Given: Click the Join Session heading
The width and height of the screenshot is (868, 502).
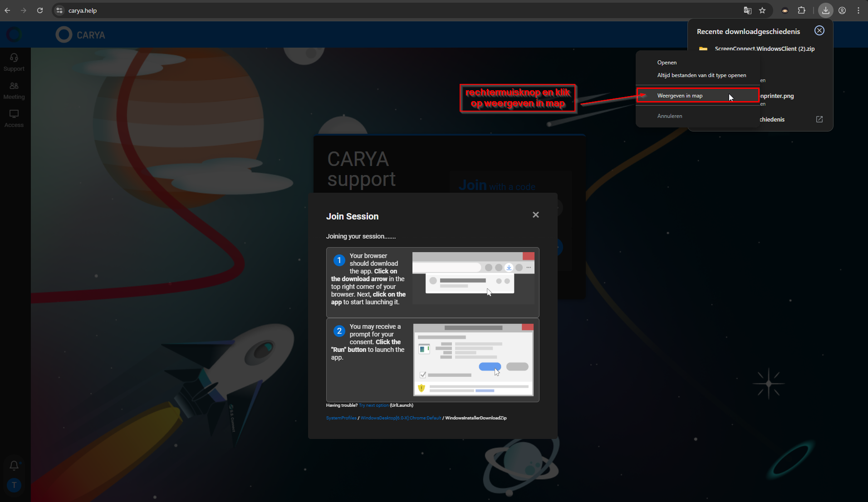Looking at the screenshot, I should (x=352, y=216).
